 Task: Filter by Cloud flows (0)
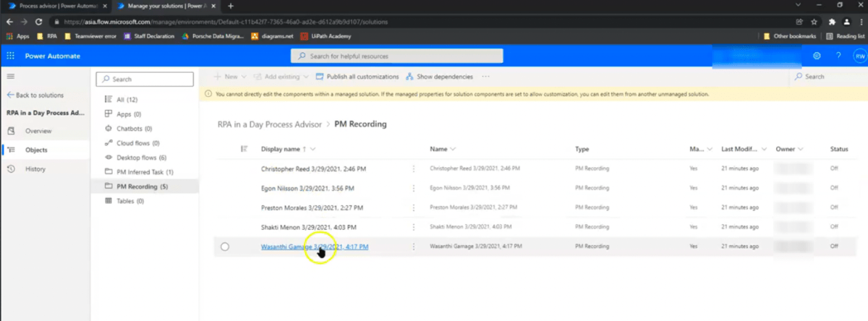pyautogui.click(x=137, y=143)
